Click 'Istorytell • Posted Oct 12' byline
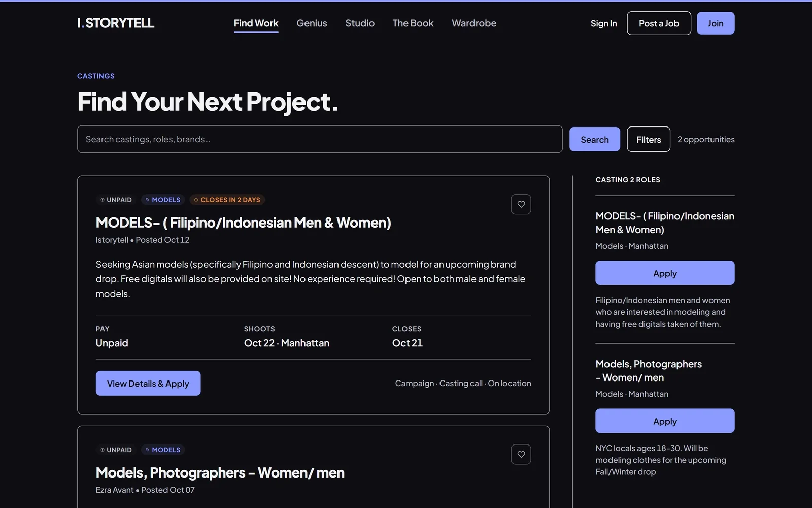Screen dimensions: 812x508 143,240
